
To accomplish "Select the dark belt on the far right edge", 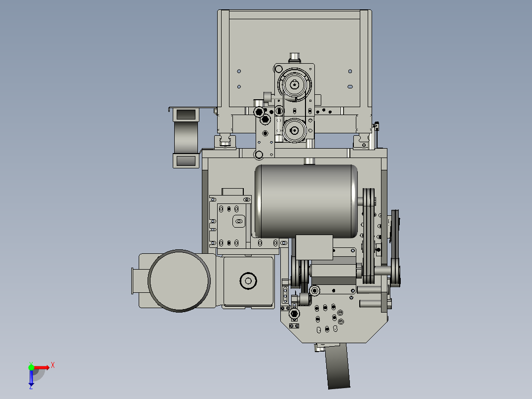I will click(x=395, y=248).
